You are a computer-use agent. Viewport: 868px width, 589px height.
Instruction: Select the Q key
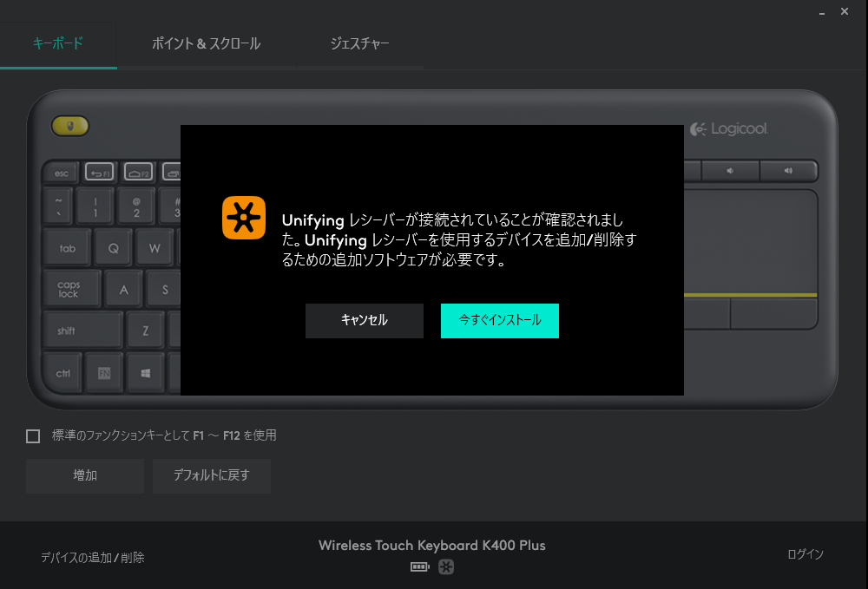tap(114, 248)
